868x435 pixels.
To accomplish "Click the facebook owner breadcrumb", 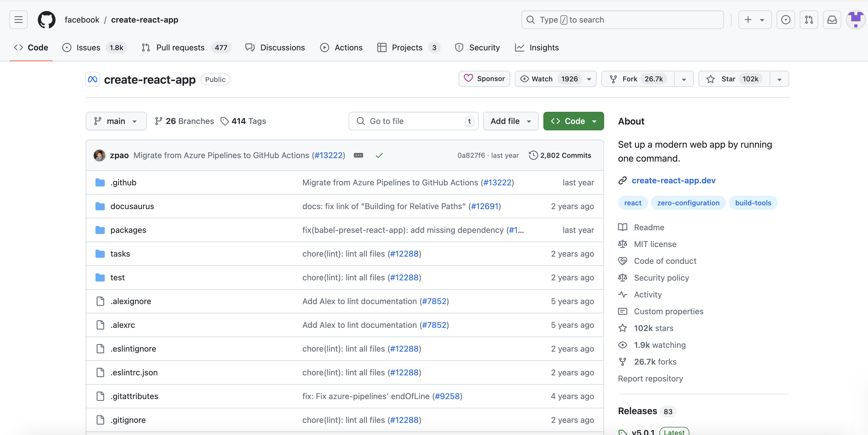I will (82, 20).
